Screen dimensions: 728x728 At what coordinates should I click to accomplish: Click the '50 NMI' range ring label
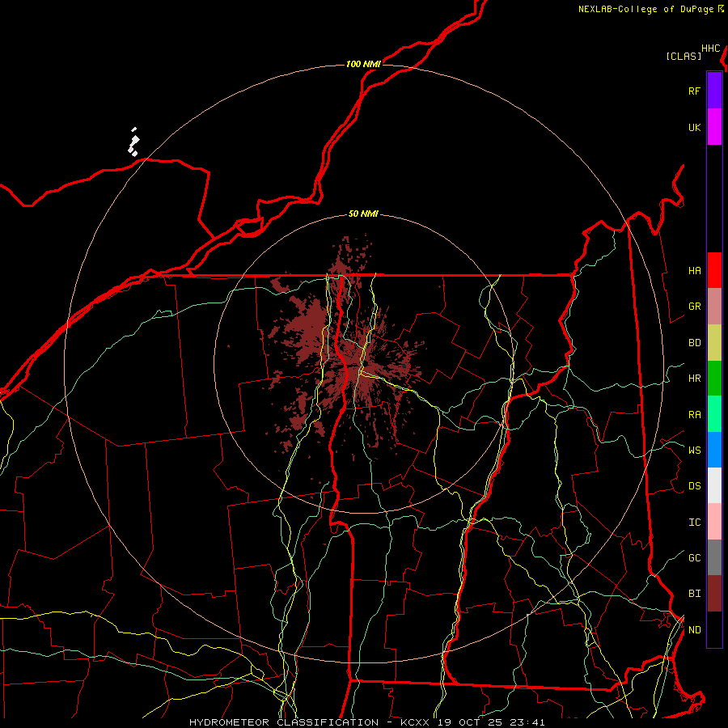(x=363, y=214)
